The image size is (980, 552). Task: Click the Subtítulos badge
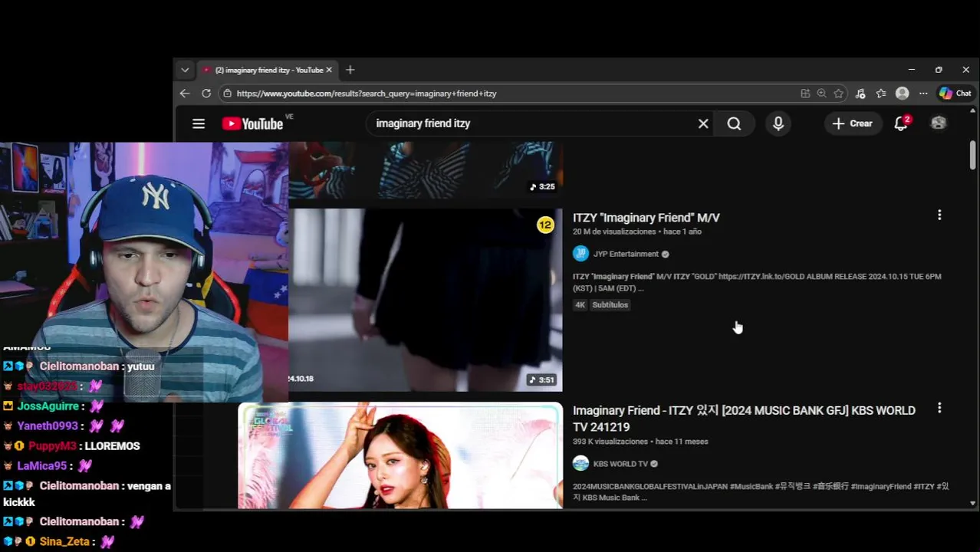point(610,305)
